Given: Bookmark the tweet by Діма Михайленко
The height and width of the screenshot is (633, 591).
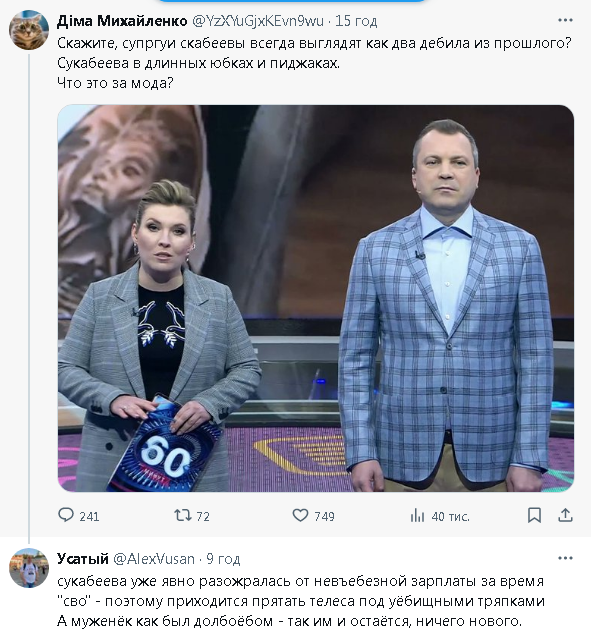Looking at the screenshot, I should (534, 516).
